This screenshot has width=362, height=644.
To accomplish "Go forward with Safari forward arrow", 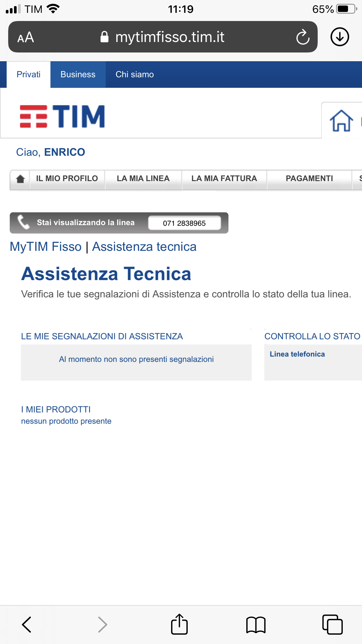I will coord(102,624).
